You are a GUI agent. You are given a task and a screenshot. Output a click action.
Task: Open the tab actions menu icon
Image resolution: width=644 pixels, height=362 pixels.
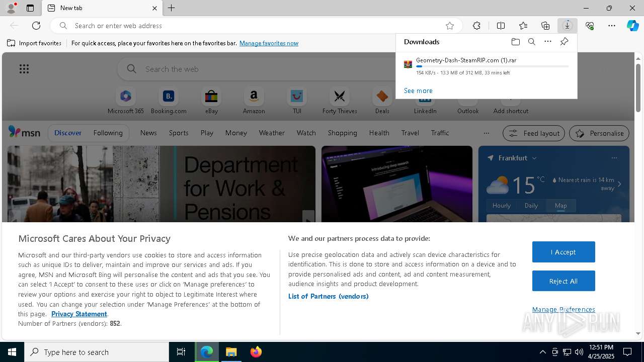pos(30,8)
